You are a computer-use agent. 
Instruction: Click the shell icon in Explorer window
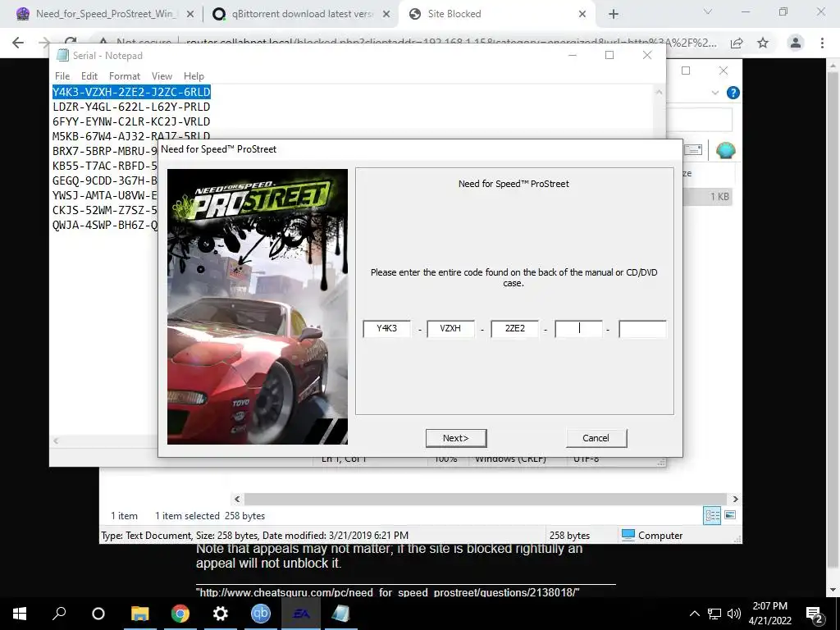tap(725, 151)
